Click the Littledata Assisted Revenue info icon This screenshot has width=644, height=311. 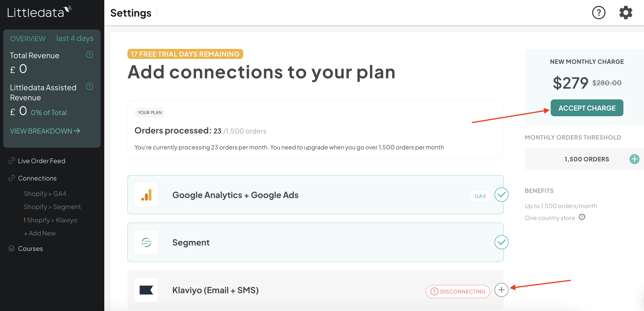tap(90, 87)
